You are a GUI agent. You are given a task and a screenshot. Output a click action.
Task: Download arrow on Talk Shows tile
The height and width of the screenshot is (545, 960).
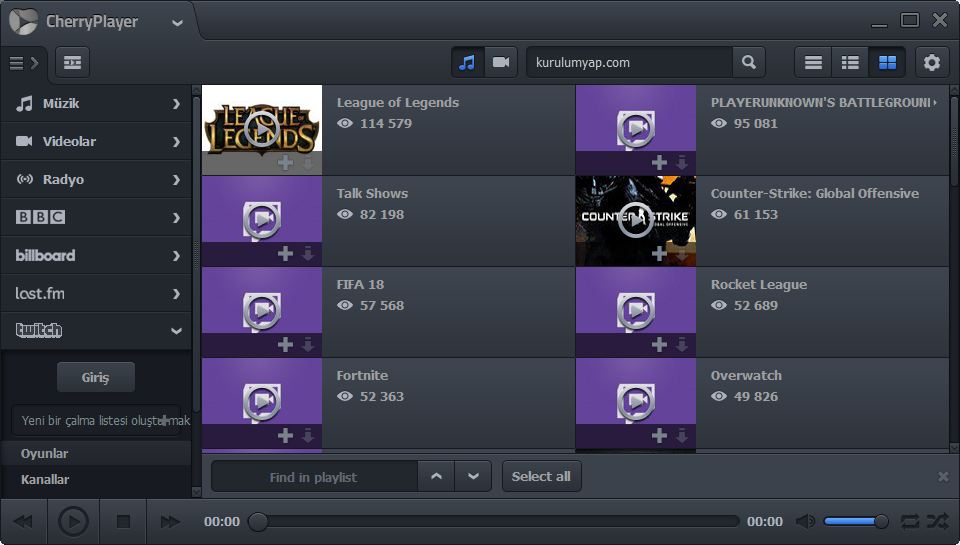click(308, 254)
